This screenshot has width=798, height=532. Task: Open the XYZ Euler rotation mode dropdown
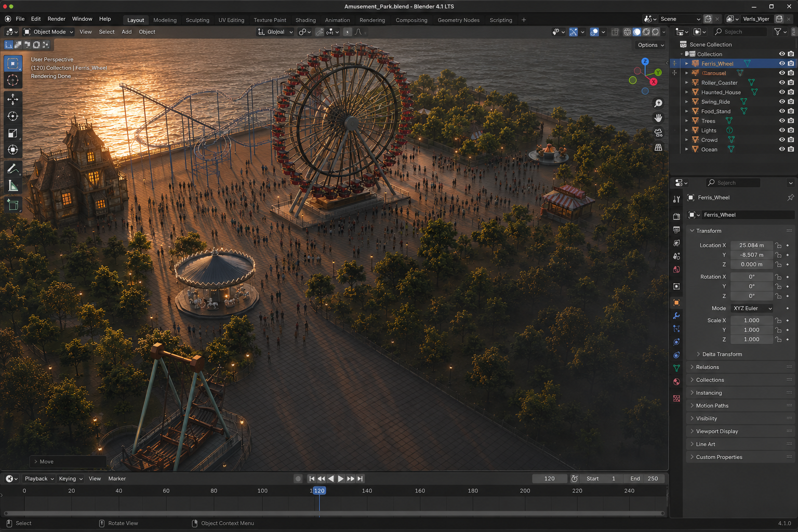(752, 308)
